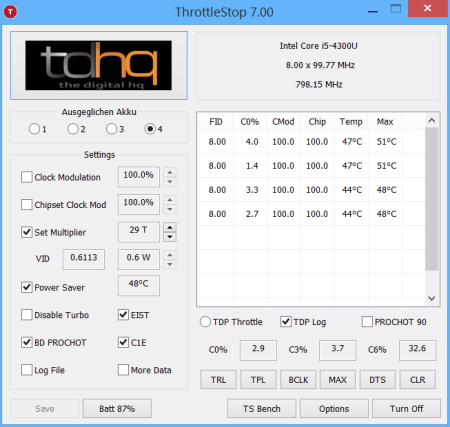Decrease Chipset Clock Mod with down arrow
Screen dimensions: 450x427
(170, 209)
